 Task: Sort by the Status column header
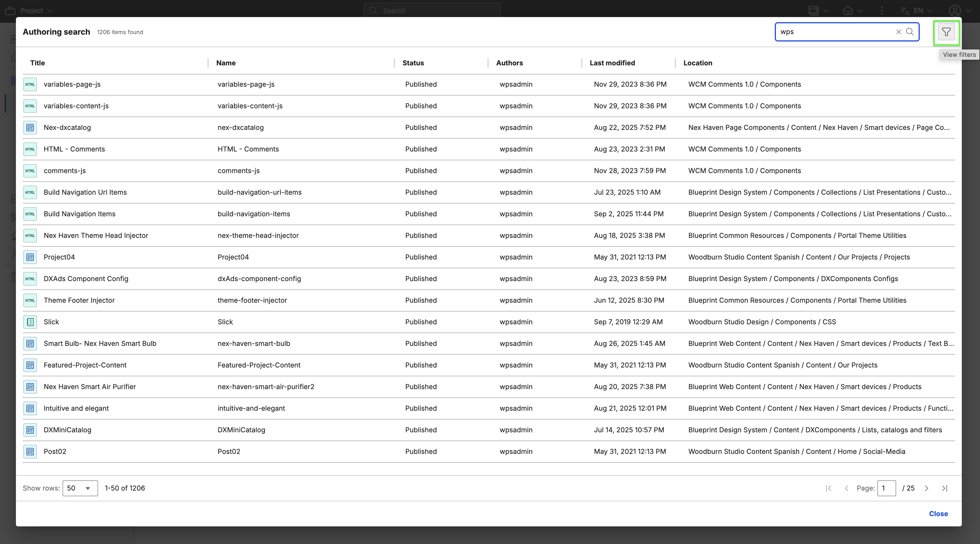point(413,63)
